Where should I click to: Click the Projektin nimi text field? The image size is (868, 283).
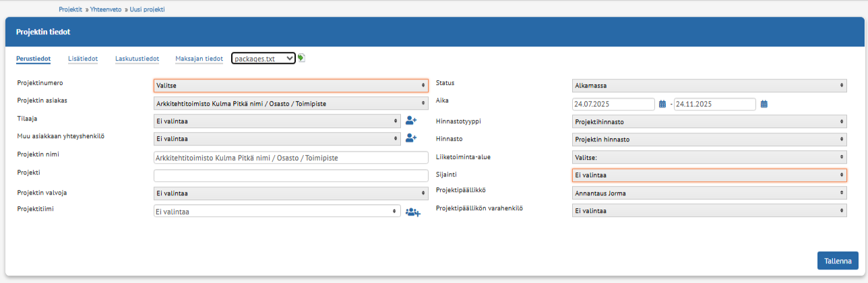[x=291, y=158]
